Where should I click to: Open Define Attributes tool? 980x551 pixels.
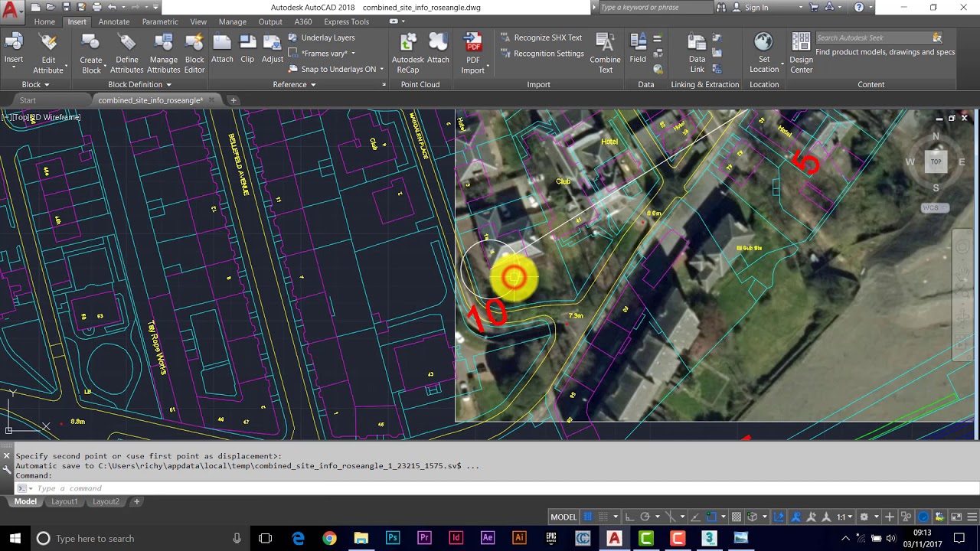pyautogui.click(x=127, y=54)
